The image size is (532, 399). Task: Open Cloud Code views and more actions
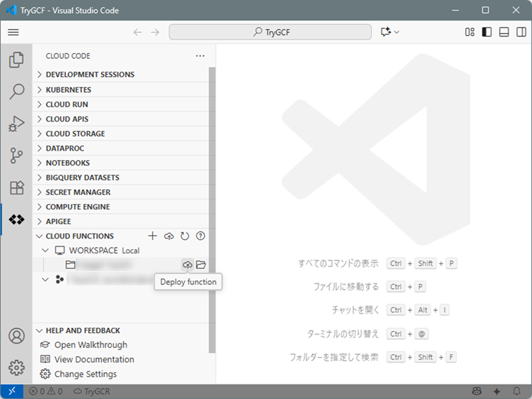[200, 56]
